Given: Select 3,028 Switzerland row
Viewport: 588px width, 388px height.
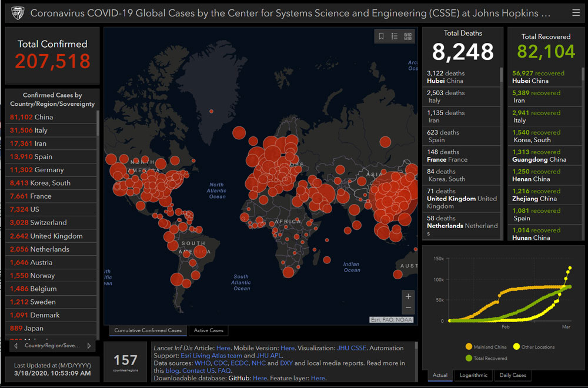Looking at the screenshot, I should pos(51,222).
